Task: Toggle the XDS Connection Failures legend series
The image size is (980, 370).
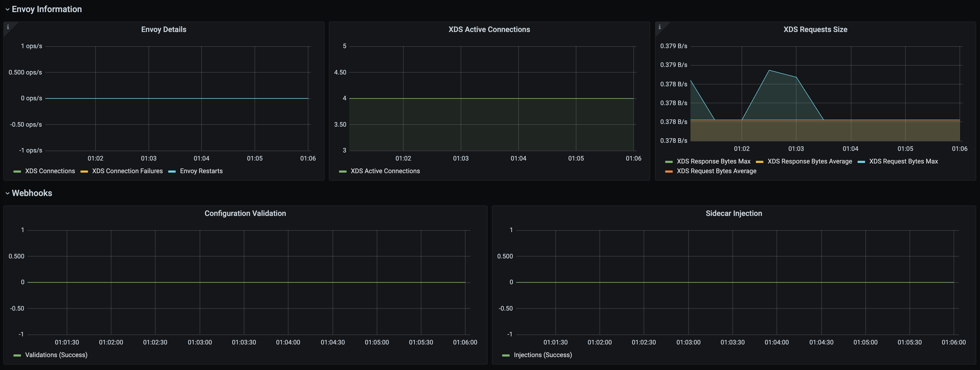Action: (x=127, y=171)
